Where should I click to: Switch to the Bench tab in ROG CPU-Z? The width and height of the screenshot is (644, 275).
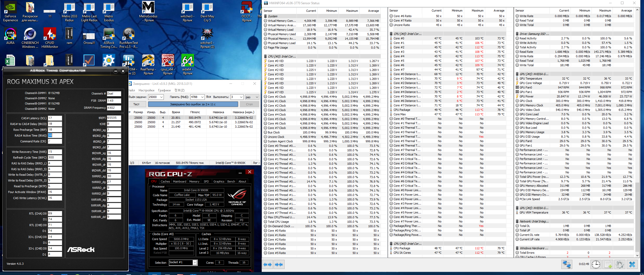231,181
